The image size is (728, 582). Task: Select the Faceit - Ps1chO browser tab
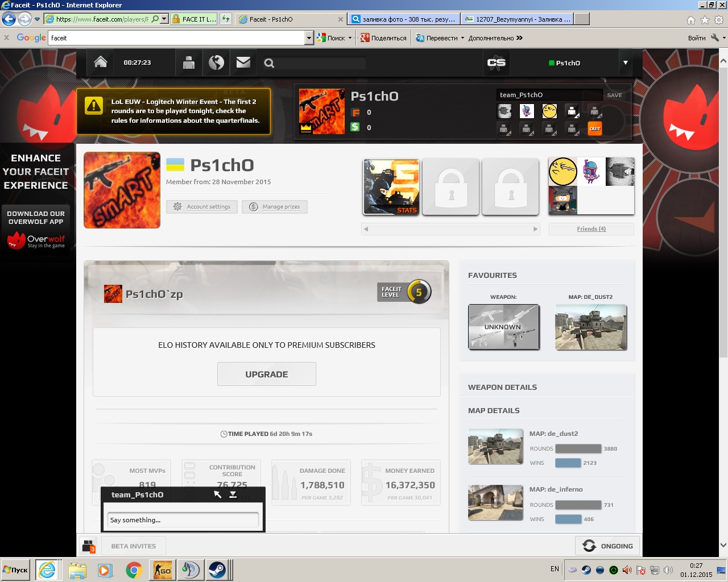pyautogui.click(x=290, y=19)
